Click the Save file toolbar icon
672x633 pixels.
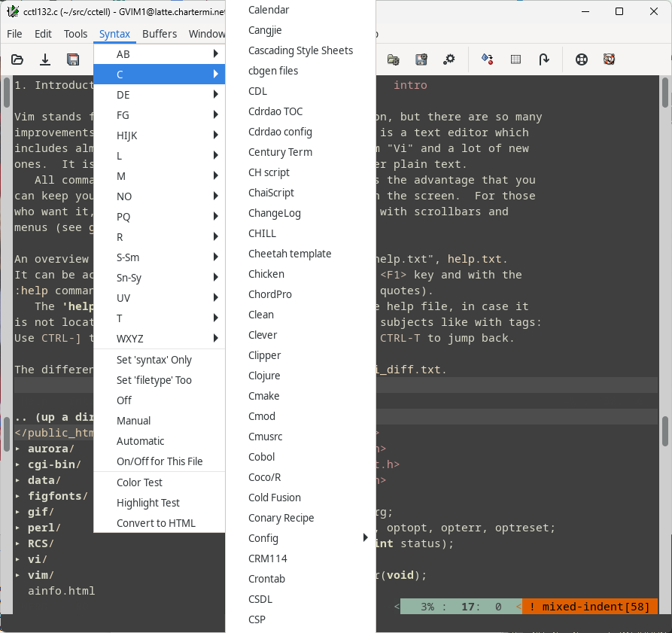(45, 59)
